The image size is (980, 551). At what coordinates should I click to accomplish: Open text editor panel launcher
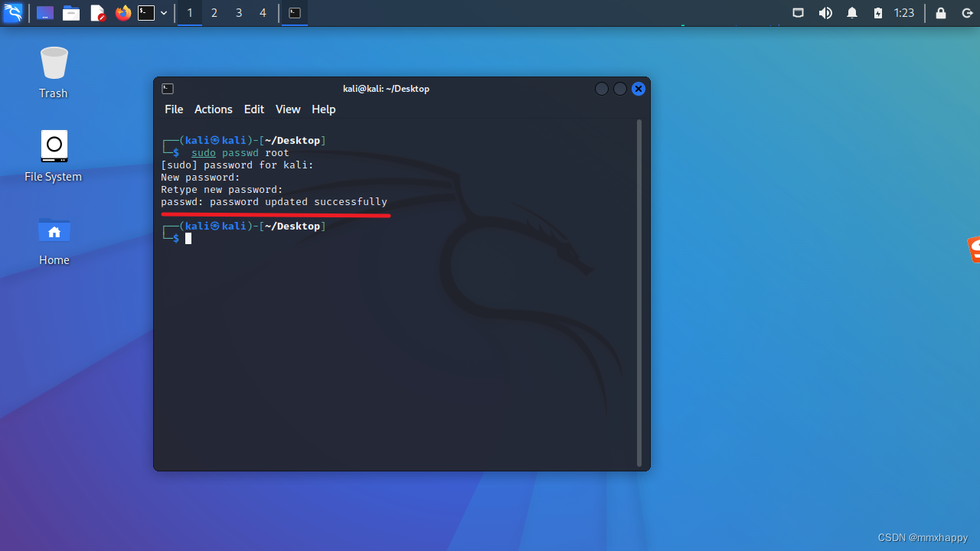97,13
